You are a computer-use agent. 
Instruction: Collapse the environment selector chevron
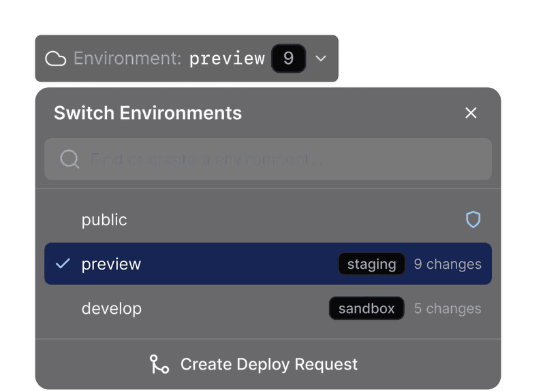click(321, 59)
